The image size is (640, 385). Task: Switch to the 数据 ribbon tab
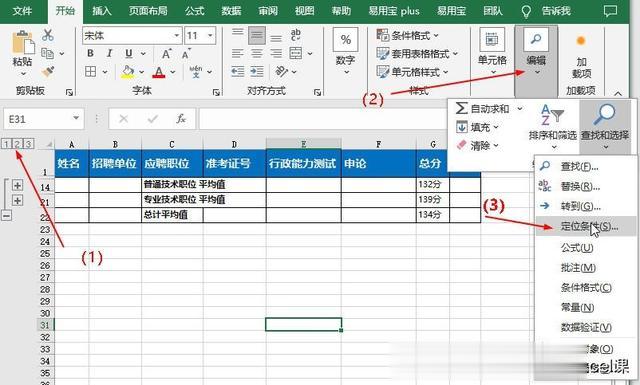231,11
